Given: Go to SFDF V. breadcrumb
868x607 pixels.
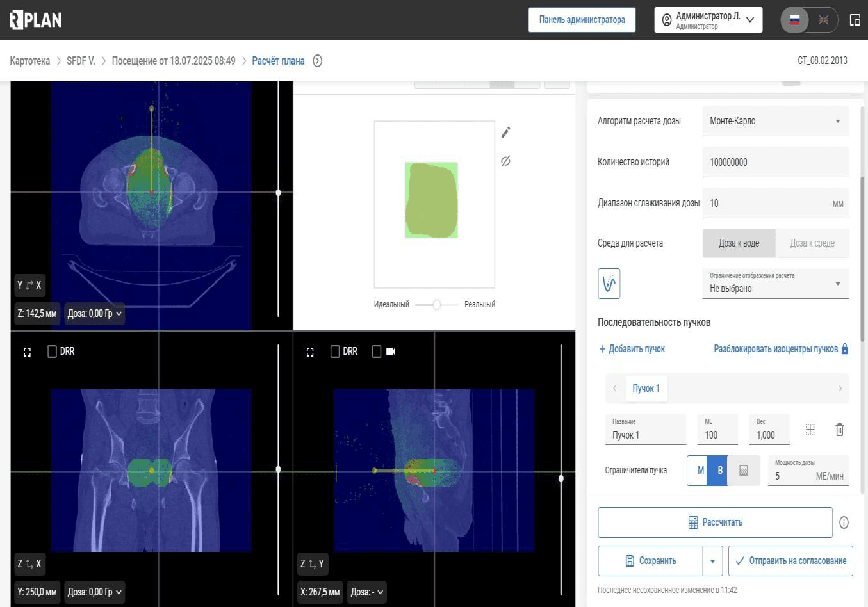Looking at the screenshot, I should click(81, 61).
